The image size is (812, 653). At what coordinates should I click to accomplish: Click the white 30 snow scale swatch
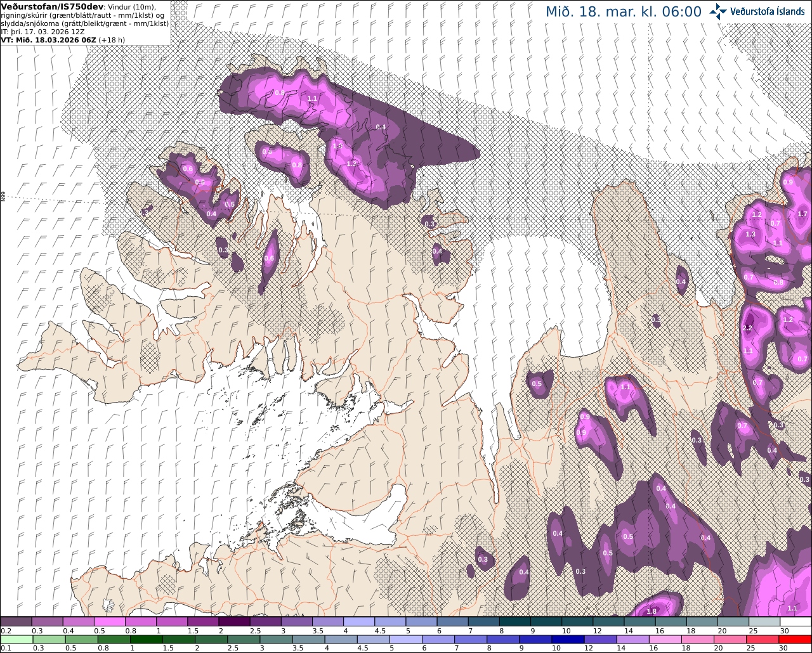[x=796, y=622]
